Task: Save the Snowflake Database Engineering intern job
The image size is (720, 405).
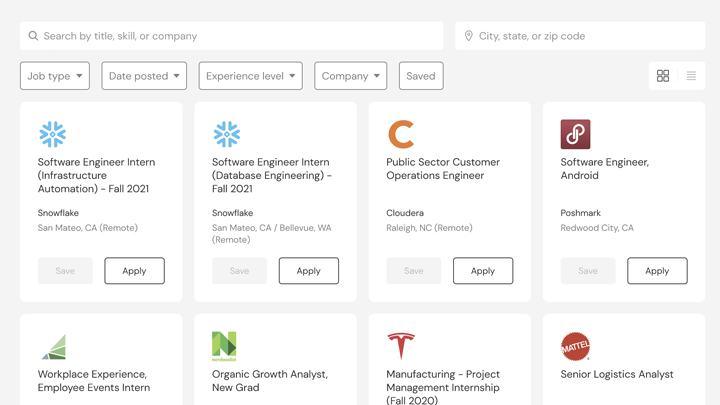Action: coord(239,271)
